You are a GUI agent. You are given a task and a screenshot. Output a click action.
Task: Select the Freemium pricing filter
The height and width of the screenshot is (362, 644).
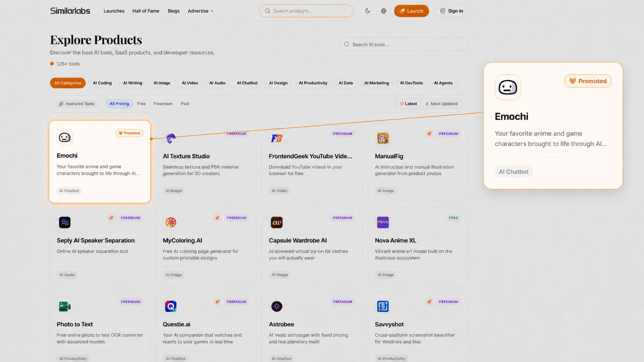coord(163,104)
